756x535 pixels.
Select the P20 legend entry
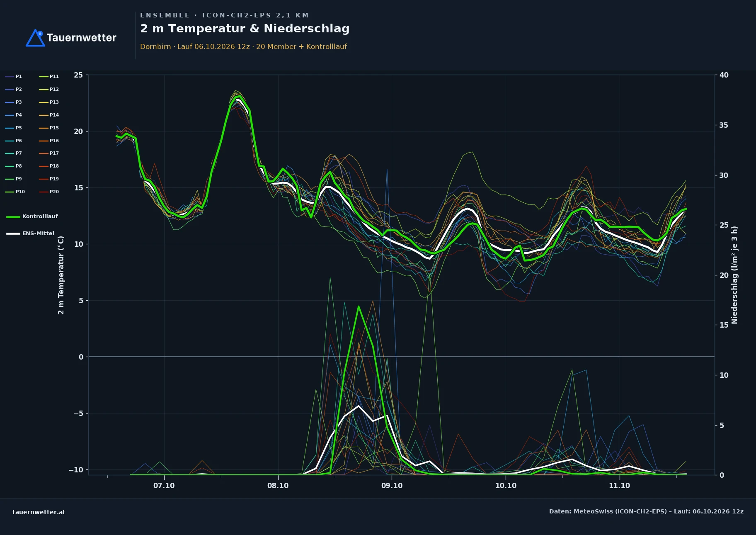coord(49,192)
